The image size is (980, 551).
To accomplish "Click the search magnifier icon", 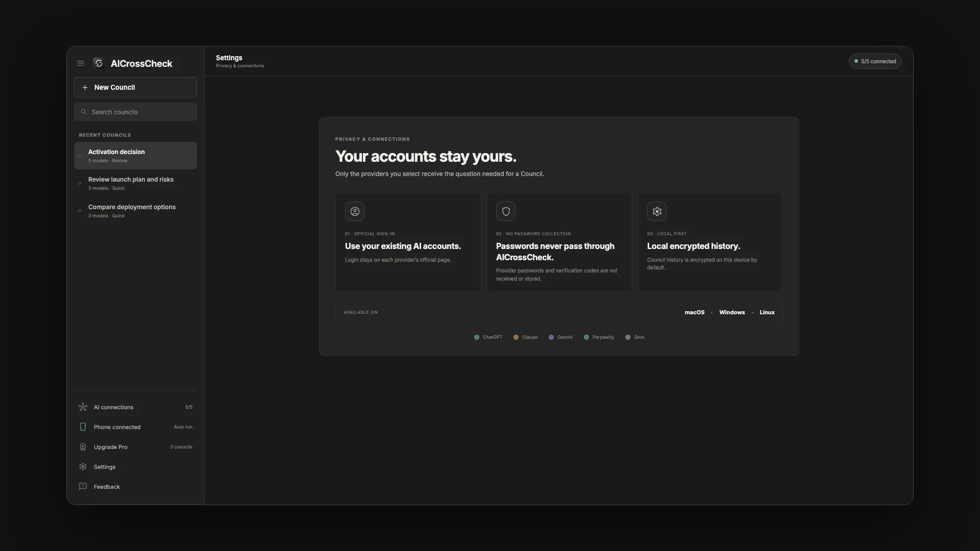I will 84,112.
